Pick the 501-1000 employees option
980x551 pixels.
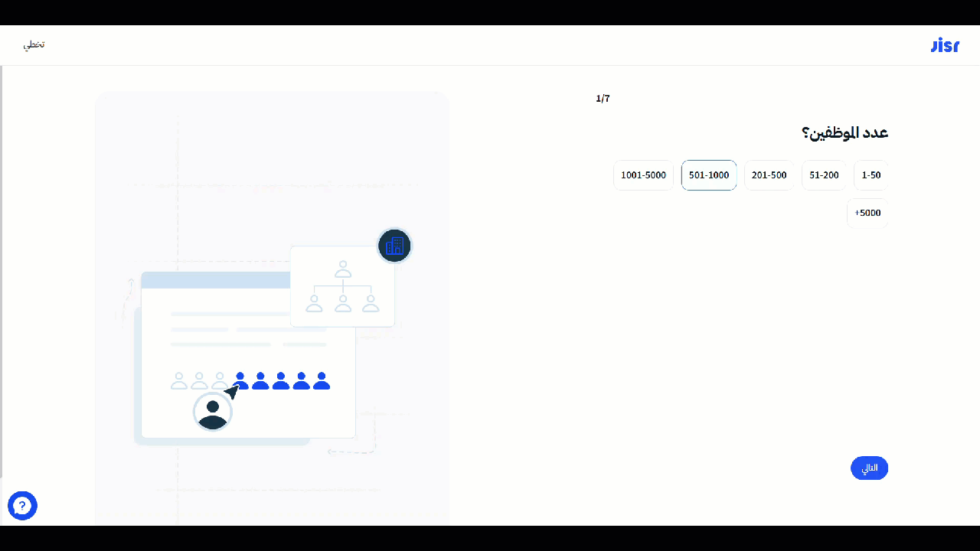(709, 175)
